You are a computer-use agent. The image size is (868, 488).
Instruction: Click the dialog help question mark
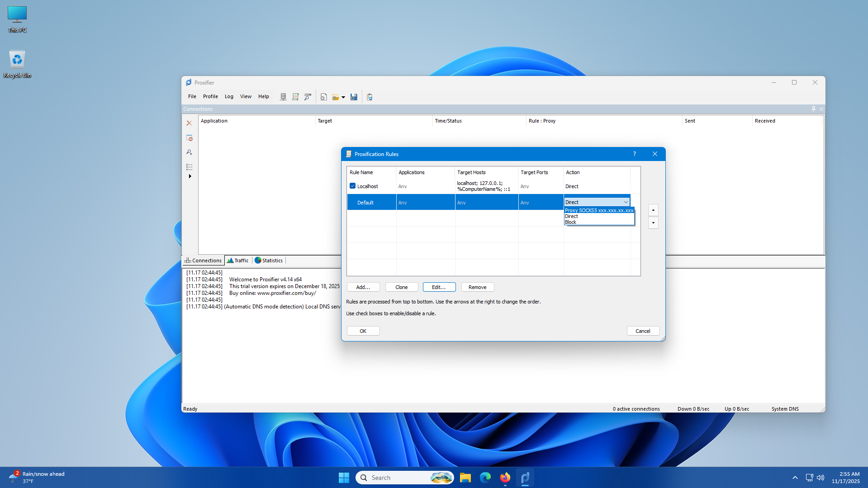635,154
